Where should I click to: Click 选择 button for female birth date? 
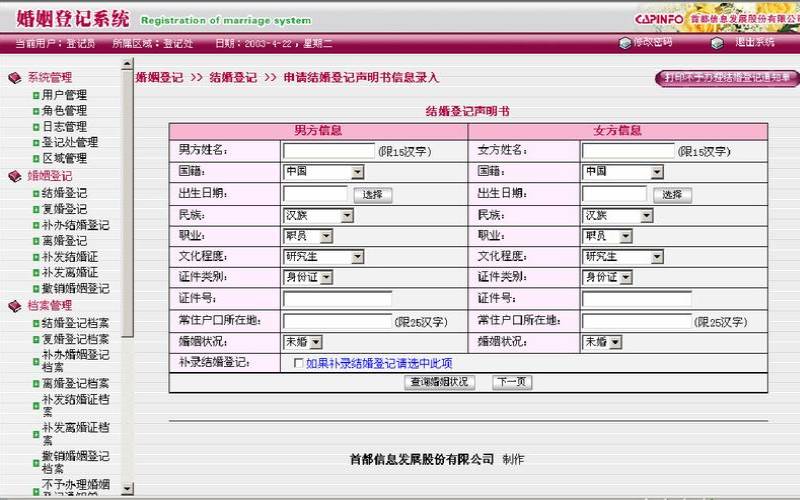(672, 195)
